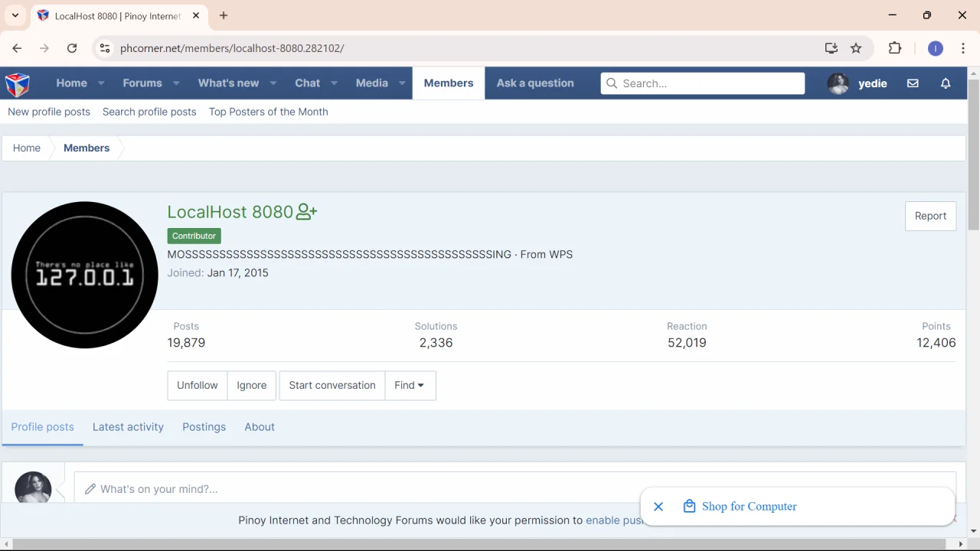Click the Unfollow button
The image size is (980, 551).
point(198,386)
